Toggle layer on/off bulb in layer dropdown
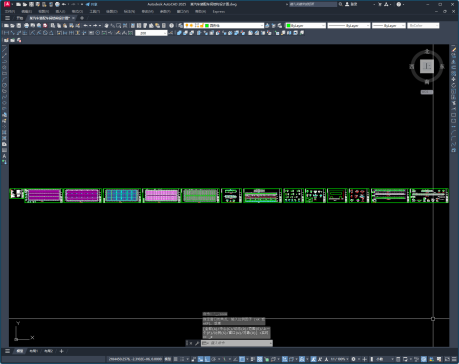459x364 pixels. pyautogui.click(x=187, y=25)
